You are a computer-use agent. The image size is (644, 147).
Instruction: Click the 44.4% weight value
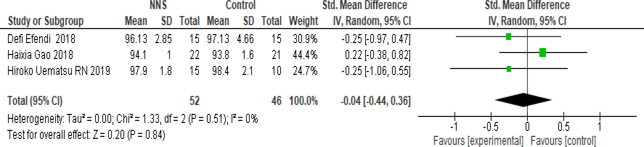pyautogui.click(x=305, y=55)
